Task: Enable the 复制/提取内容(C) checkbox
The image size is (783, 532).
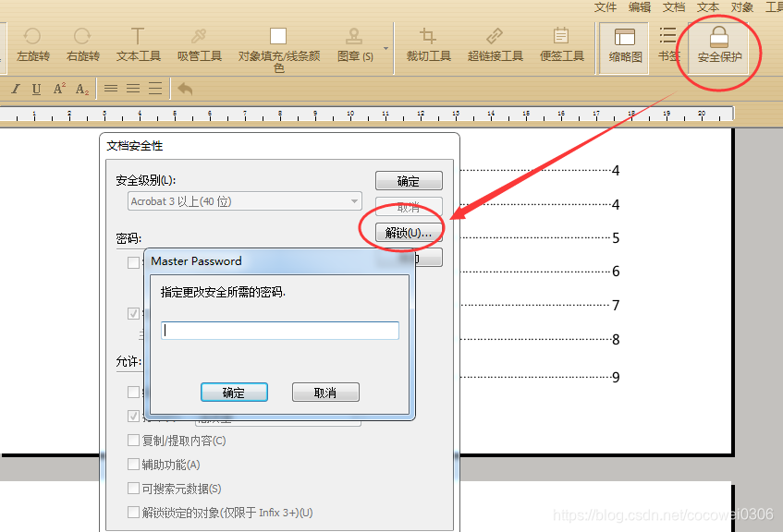Action: 133,441
